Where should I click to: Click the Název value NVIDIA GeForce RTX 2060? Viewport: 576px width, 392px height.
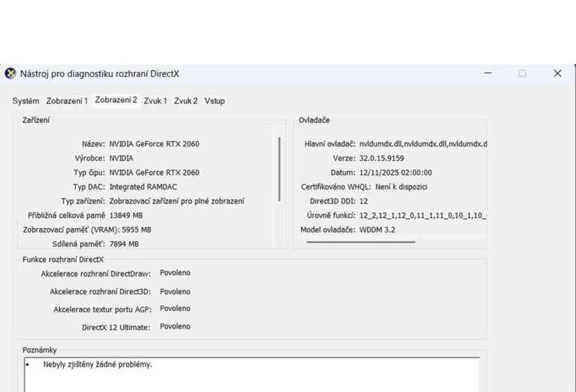[154, 144]
